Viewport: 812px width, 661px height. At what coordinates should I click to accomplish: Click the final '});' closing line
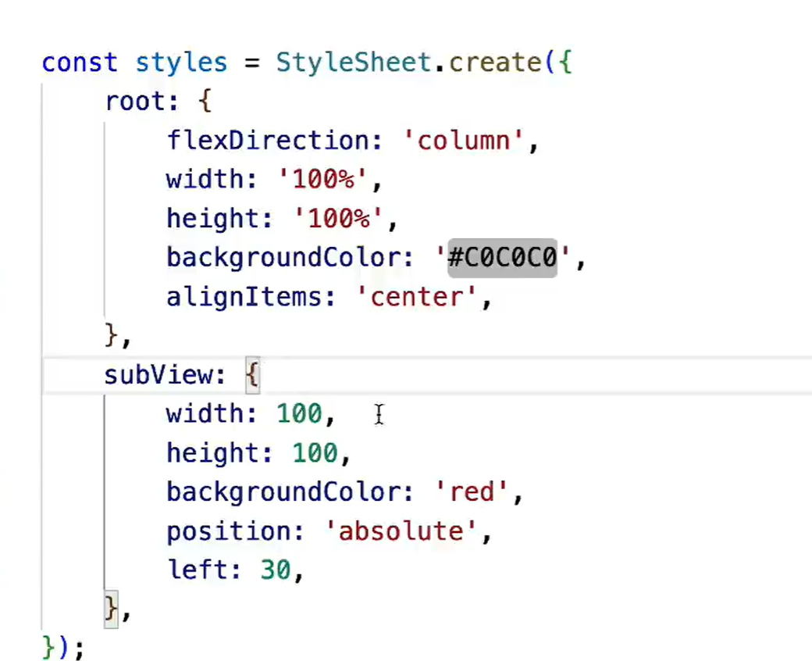62,648
